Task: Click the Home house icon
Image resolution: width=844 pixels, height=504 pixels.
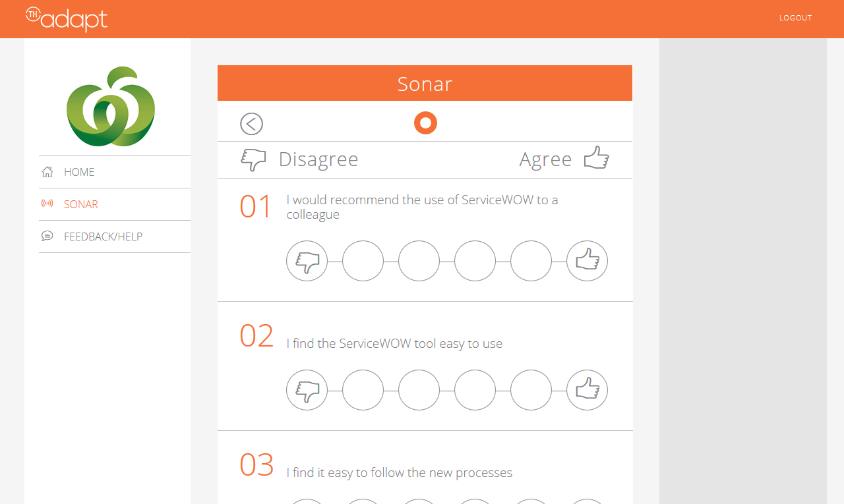Action: point(47,172)
